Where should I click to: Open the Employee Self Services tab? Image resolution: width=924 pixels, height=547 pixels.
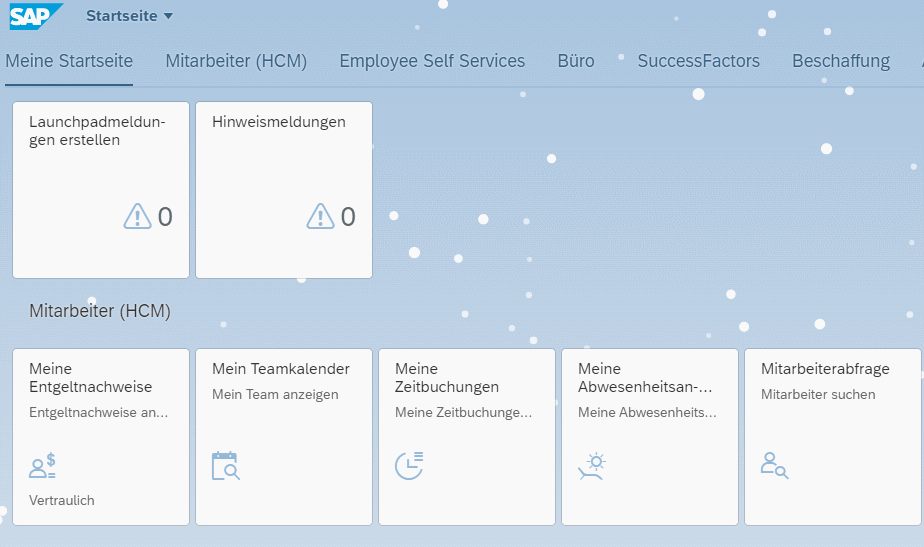432,61
